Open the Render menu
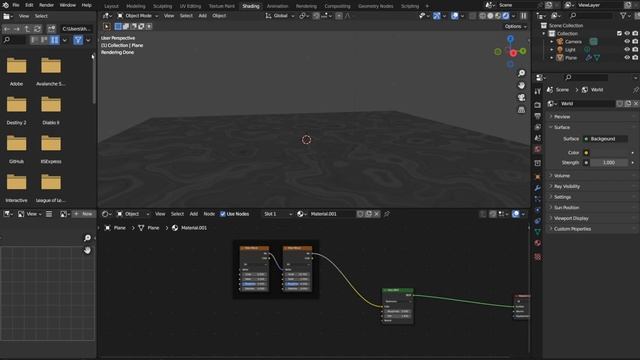The image size is (640, 360). tap(47, 5)
